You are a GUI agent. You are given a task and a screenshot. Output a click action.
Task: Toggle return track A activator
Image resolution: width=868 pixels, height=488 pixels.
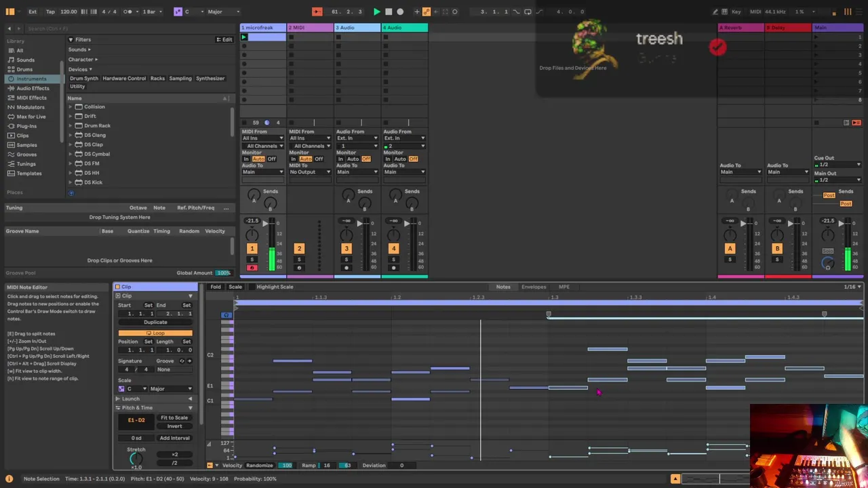click(730, 249)
